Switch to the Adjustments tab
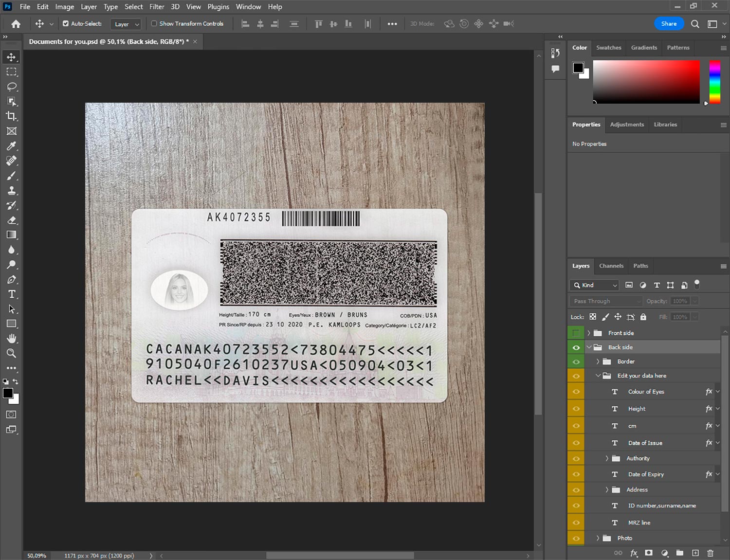730x560 pixels. click(627, 125)
